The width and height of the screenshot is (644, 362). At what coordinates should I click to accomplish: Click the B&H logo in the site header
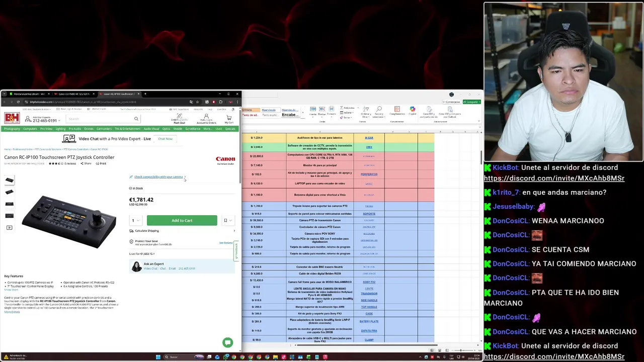coord(12,118)
